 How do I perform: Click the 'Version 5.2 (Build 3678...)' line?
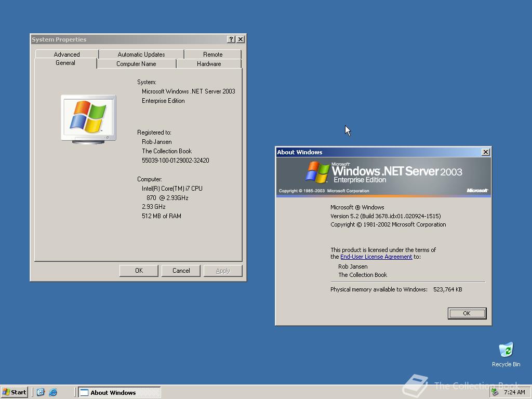(385, 216)
